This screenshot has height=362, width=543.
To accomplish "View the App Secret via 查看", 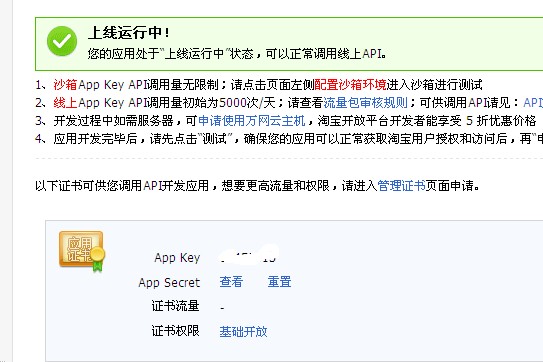I will coord(231,282).
